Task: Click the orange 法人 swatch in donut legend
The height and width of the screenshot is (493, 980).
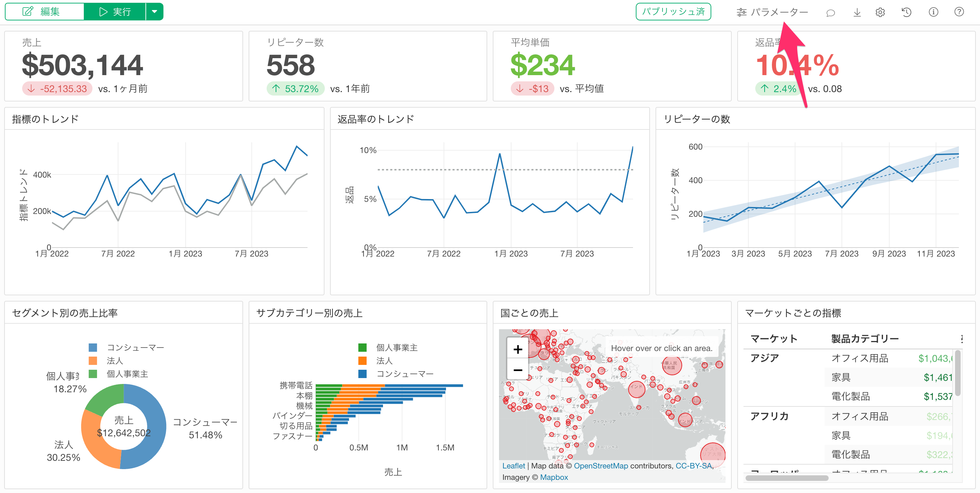Action: [93, 361]
